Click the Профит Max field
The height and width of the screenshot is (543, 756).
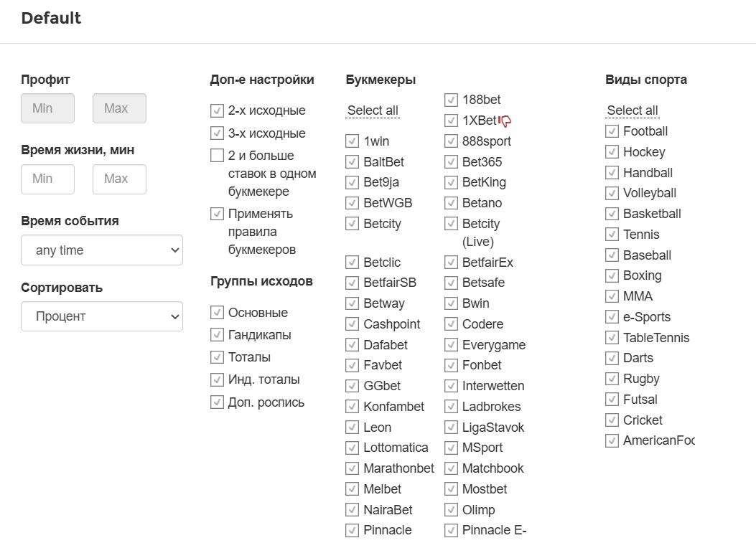[x=119, y=108]
